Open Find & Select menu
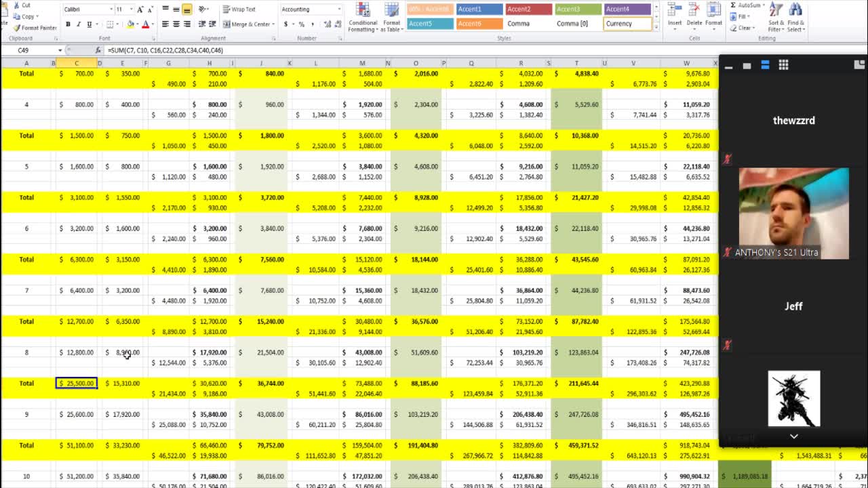 tap(796, 17)
